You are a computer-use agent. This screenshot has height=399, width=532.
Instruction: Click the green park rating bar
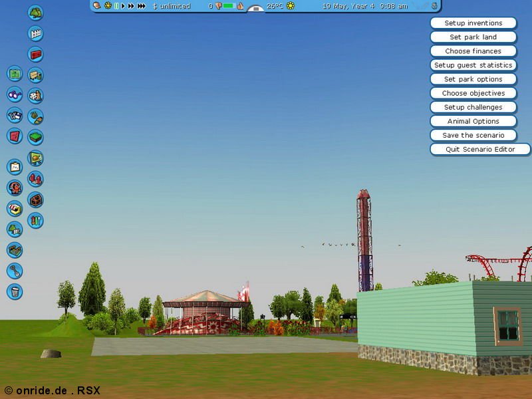point(229,6)
